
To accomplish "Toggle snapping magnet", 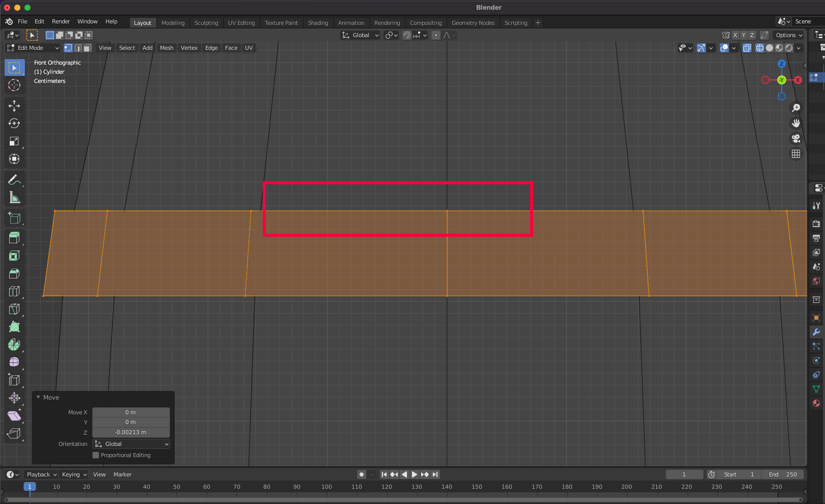I will coord(407,35).
